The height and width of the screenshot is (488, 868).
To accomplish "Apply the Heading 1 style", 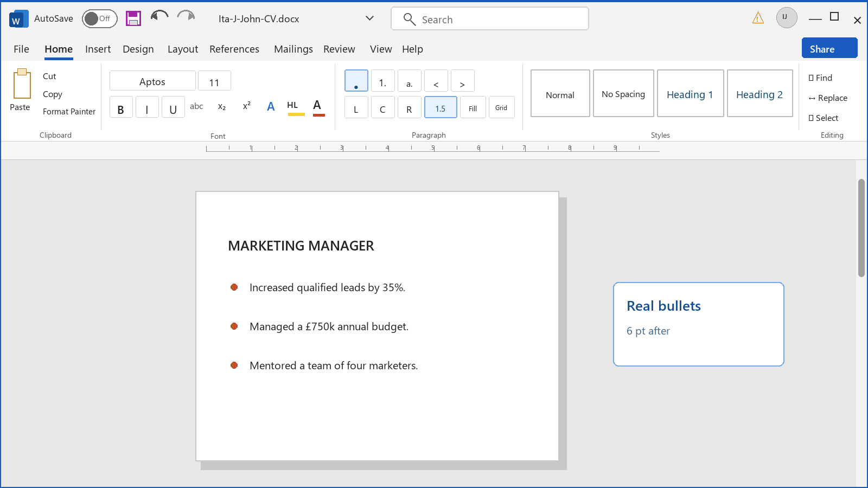I will click(691, 93).
